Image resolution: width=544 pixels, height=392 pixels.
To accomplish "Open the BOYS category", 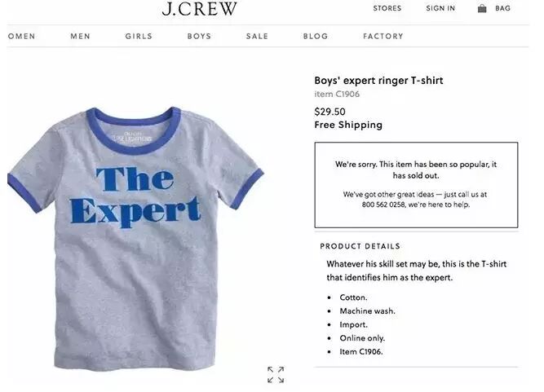I will click(x=199, y=36).
